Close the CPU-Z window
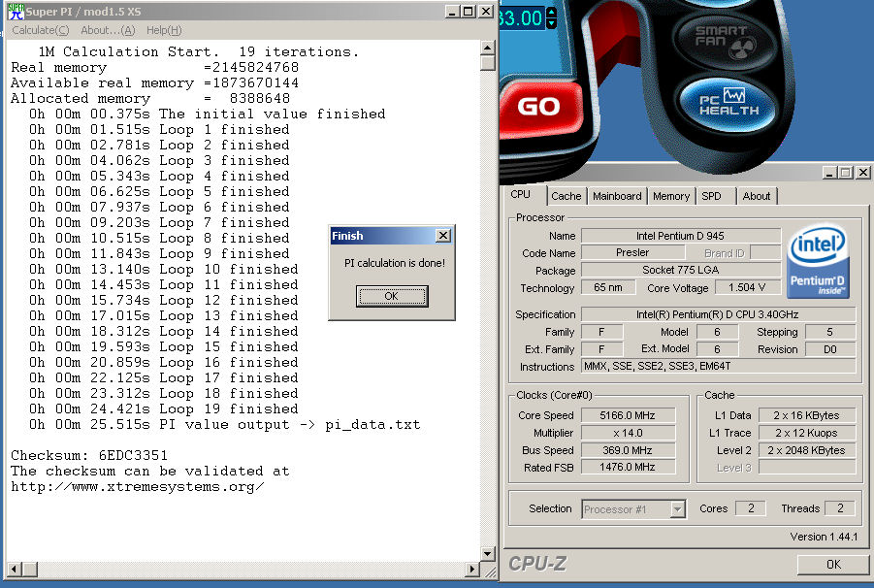Image resolution: width=874 pixels, height=588 pixels. pyautogui.click(x=863, y=174)
